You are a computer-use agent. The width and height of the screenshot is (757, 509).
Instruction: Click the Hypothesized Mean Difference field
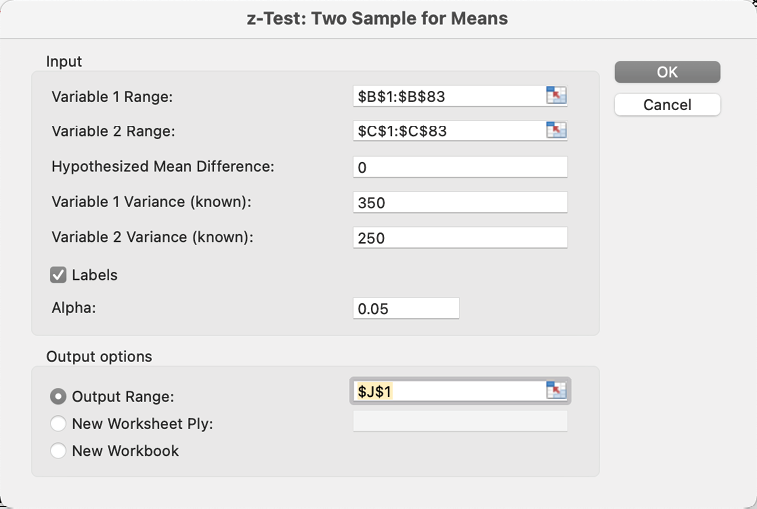[460, 167]
